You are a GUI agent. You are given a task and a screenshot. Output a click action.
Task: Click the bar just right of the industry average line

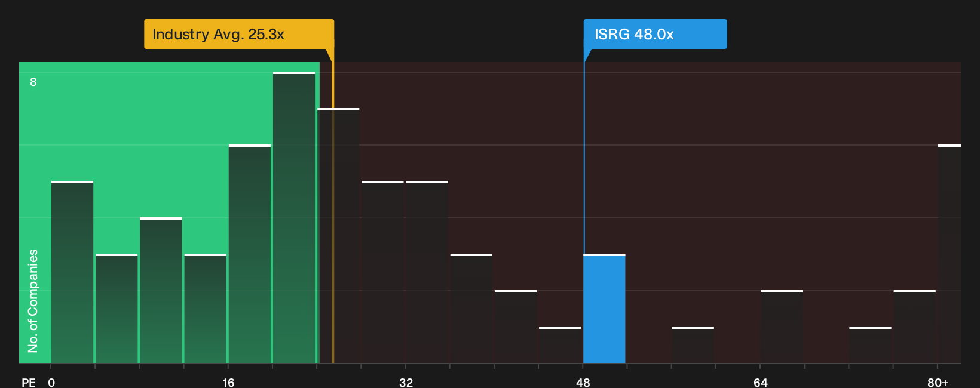tap(338, 236)
